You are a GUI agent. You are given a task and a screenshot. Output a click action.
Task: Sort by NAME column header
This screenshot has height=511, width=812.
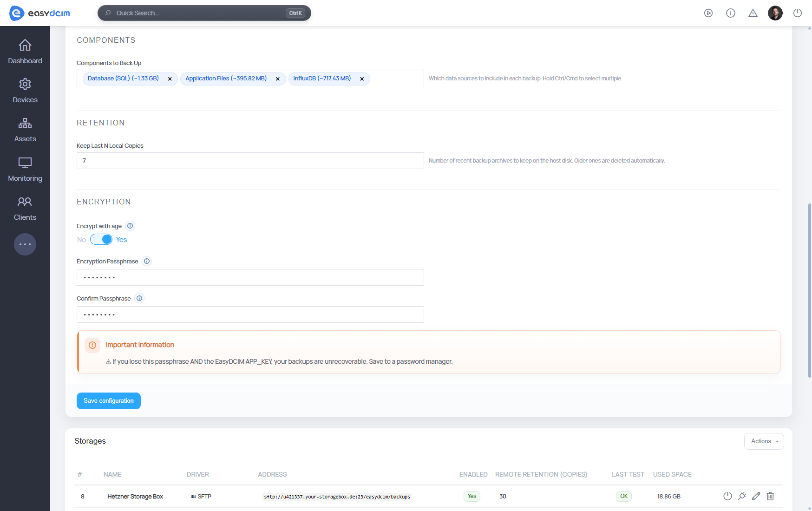point(112,474)
